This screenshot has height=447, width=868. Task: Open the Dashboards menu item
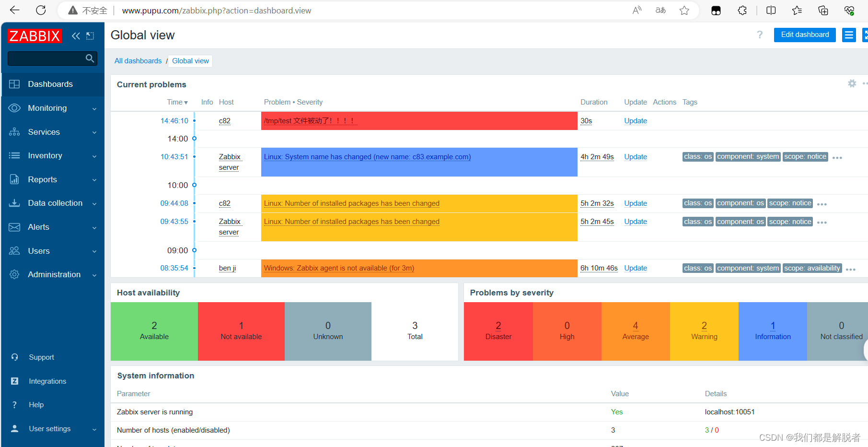click(x=53, y=84)
